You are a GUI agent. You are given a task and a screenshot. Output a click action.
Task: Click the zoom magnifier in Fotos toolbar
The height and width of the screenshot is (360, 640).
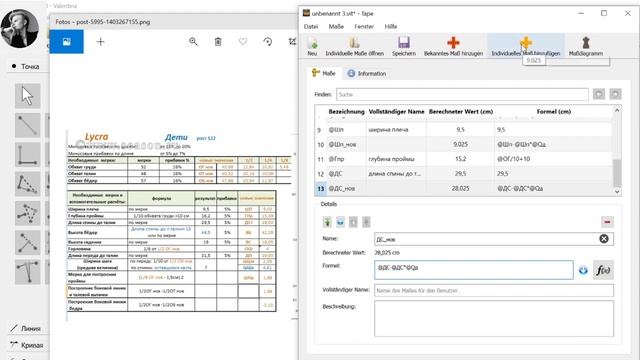pos(193,42)
